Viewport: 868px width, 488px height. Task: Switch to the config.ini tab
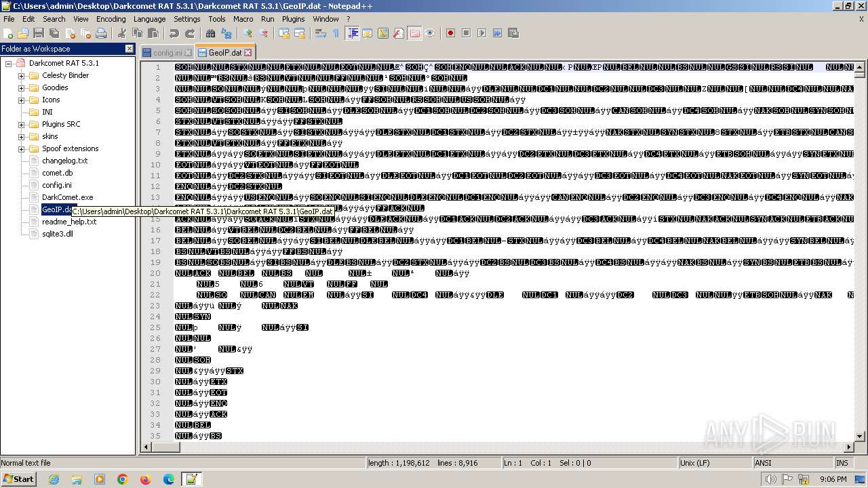click(167, 52)
